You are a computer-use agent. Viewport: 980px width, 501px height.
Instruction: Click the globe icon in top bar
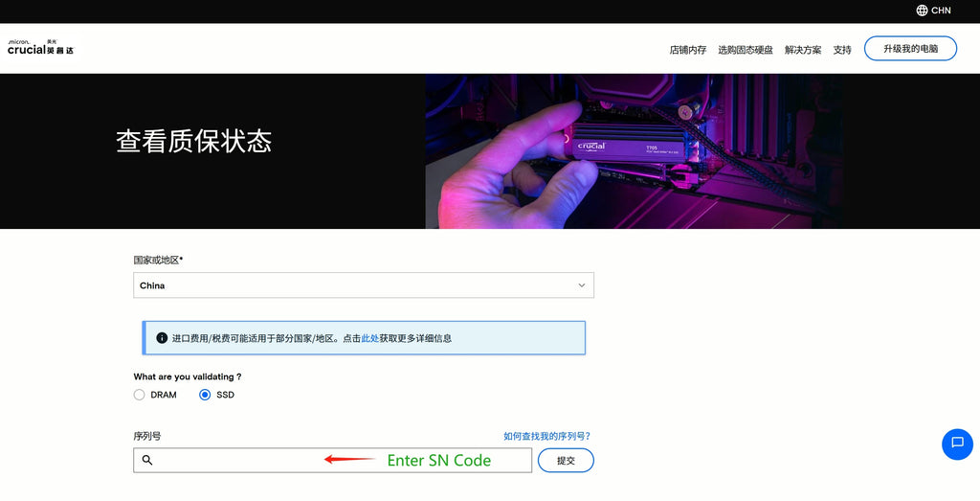[922, 11]
